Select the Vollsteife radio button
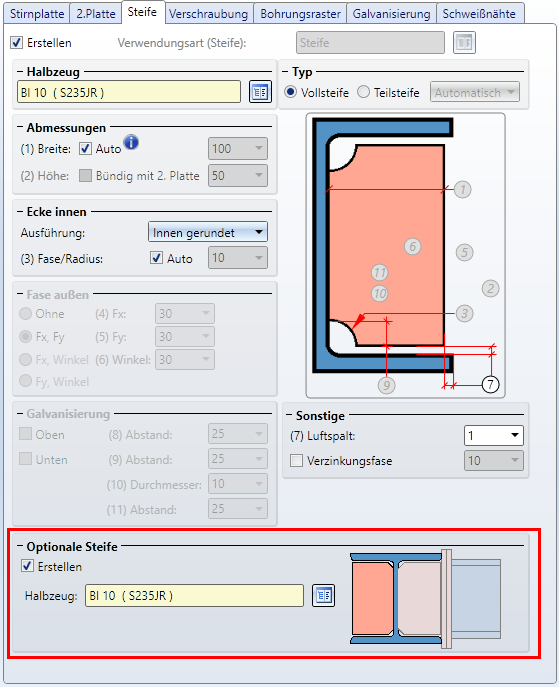Screen dimensions: 559x687 (290, 92)
